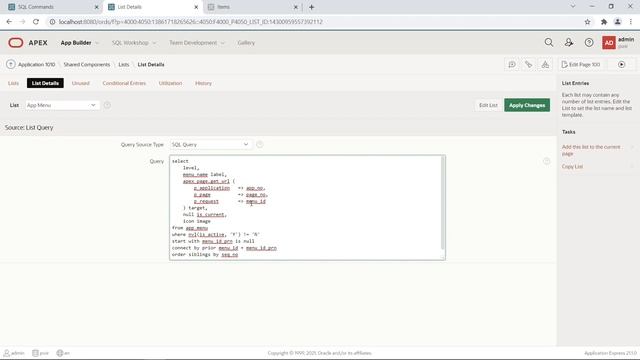Switch to the Conditional Entries tab
The height and width of the screenshot is (360, 640).
pyautogui.click(x=124, y=83)
